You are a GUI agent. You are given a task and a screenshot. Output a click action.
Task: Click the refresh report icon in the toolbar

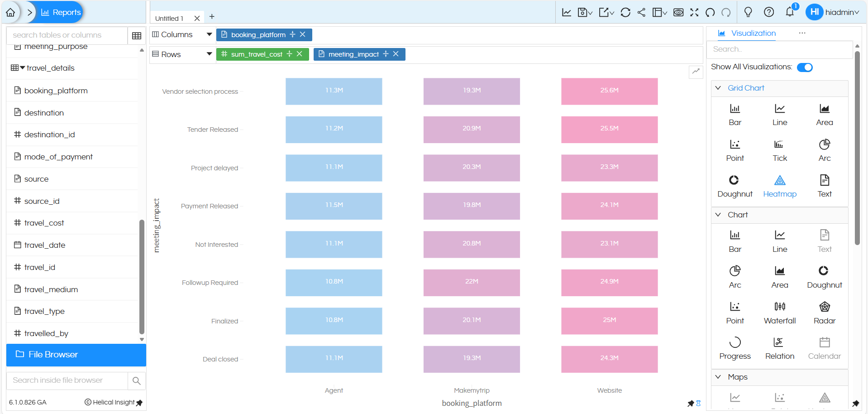[x=625, y=12]
